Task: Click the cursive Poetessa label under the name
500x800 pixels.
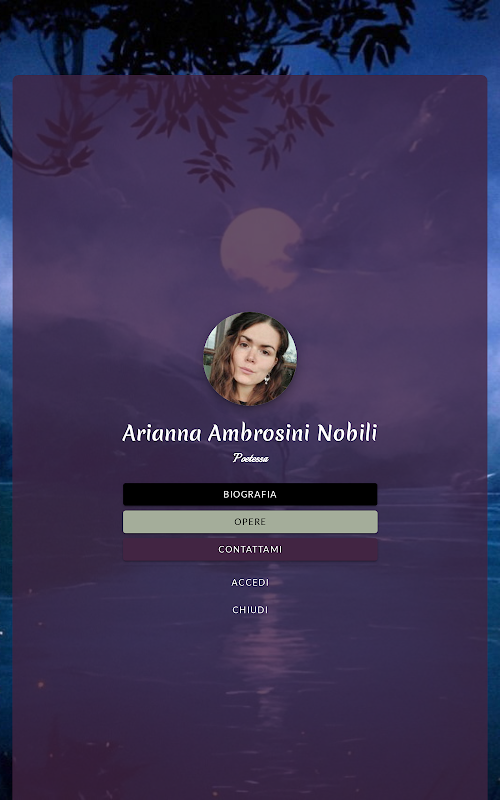Action: coord(251,458)
